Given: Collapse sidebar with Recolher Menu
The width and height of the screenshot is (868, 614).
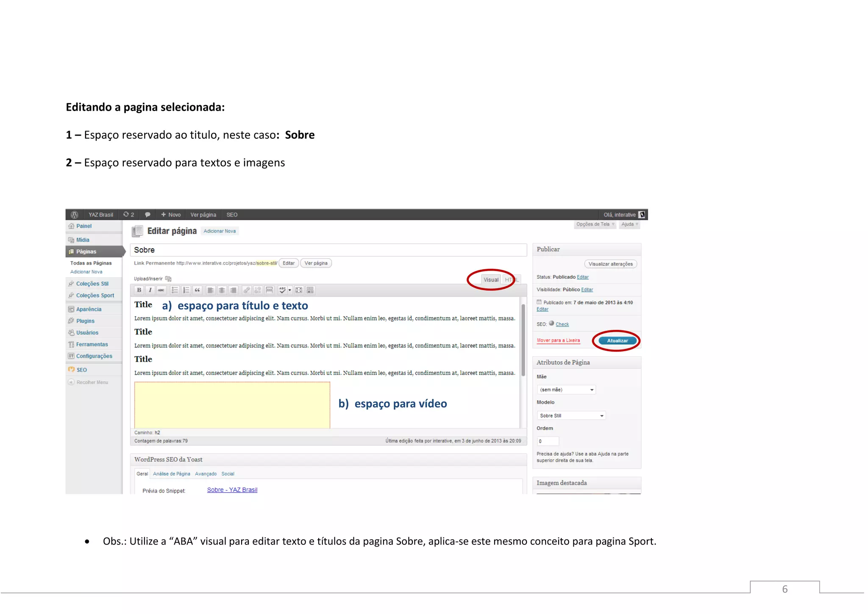Looking at the screenshot, I should click(89, 382).
